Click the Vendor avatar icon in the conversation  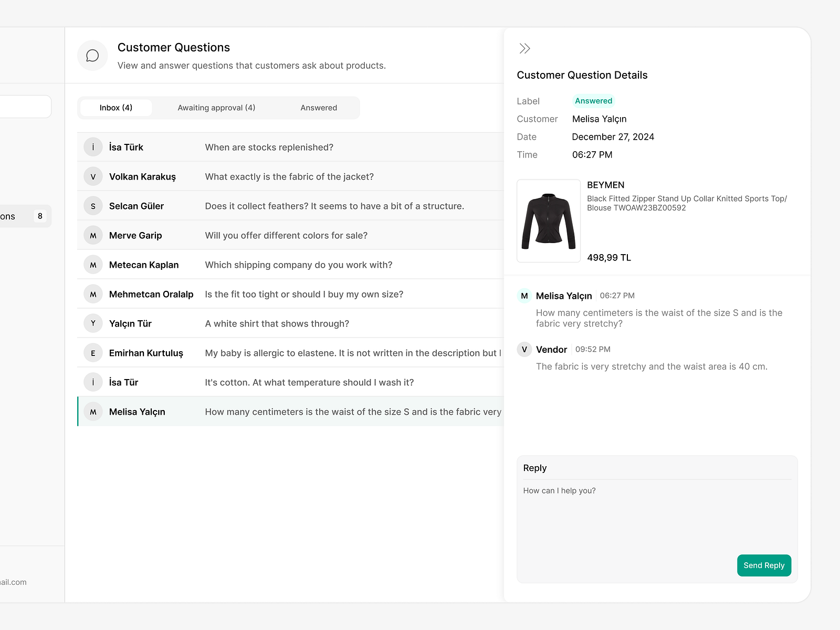tap(524, 349)
